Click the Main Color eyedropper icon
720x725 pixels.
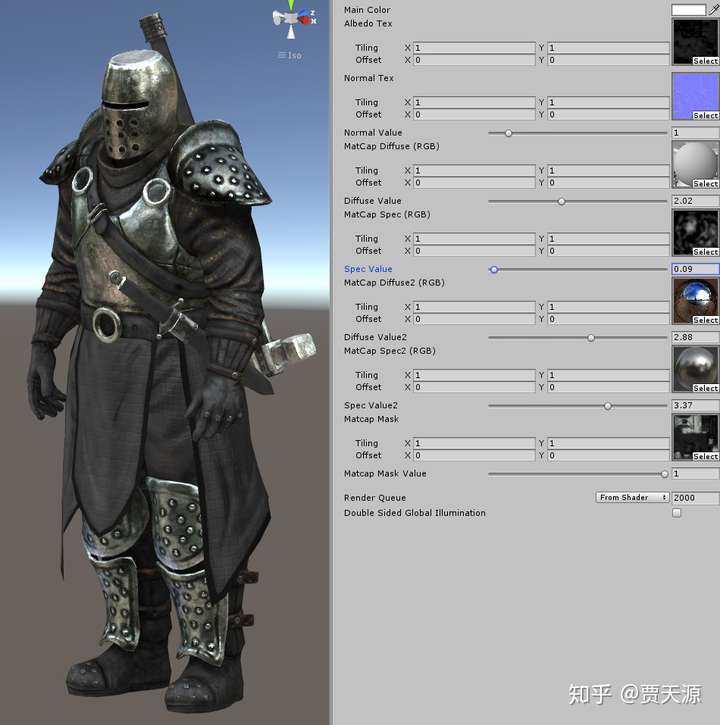coord(714,9)
